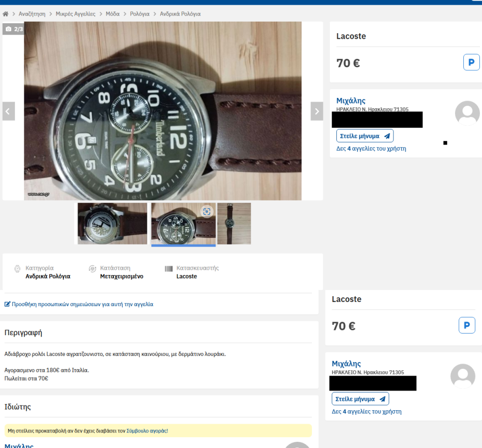Click the lower 70 € price

344,326
